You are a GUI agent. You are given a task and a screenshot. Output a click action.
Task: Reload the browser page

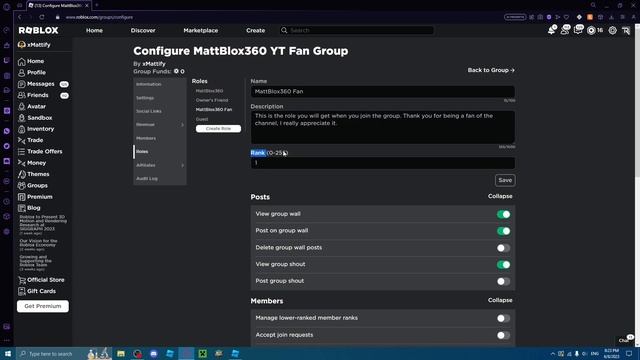click(x=42, y=17)
